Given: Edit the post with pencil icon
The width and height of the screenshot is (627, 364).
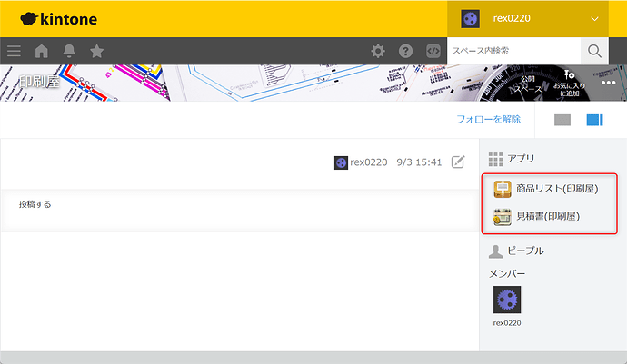Looking at the screenshot, I should (x=459, y=162).
